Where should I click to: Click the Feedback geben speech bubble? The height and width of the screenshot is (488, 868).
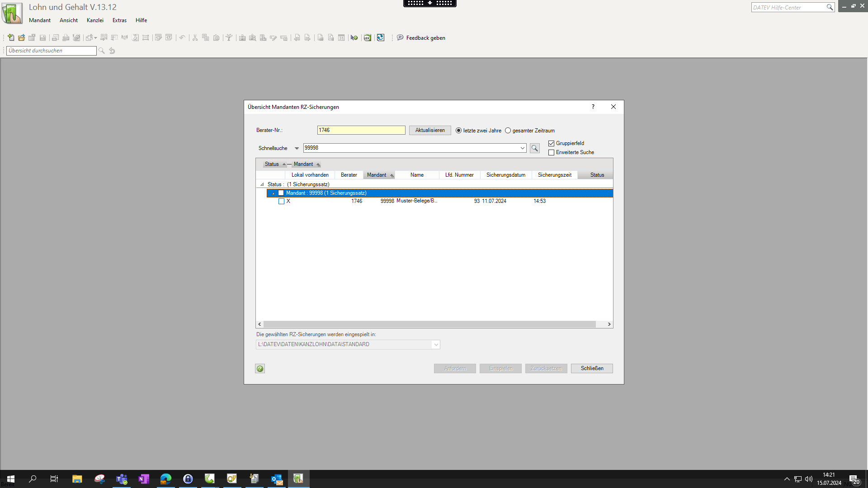(400, 38)
